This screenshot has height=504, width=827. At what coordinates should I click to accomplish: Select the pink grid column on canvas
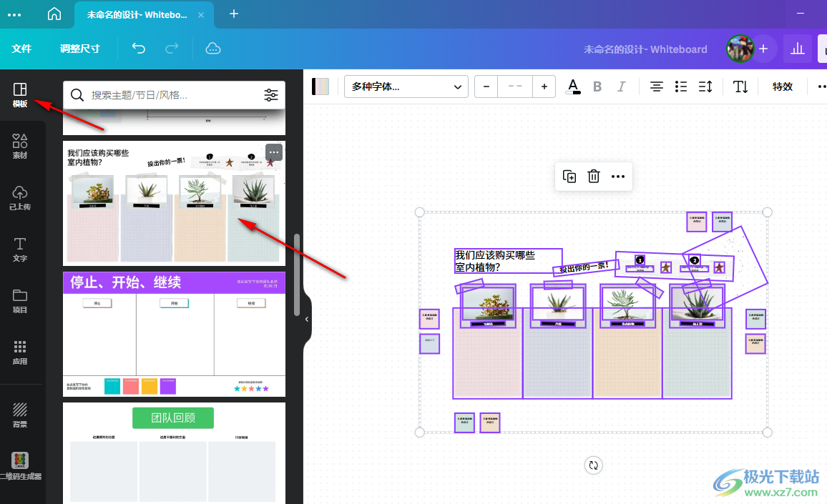click(x=487, y=353)
